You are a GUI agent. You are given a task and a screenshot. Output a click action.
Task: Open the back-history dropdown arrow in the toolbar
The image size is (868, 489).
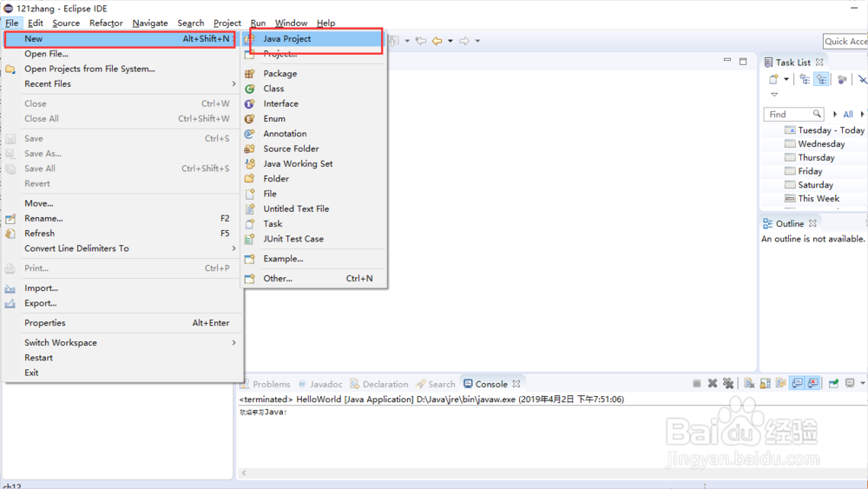(x=450, y=41)
